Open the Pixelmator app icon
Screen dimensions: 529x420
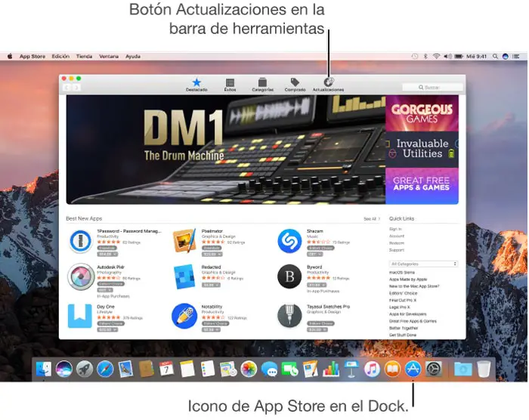[x=184, y=241]
